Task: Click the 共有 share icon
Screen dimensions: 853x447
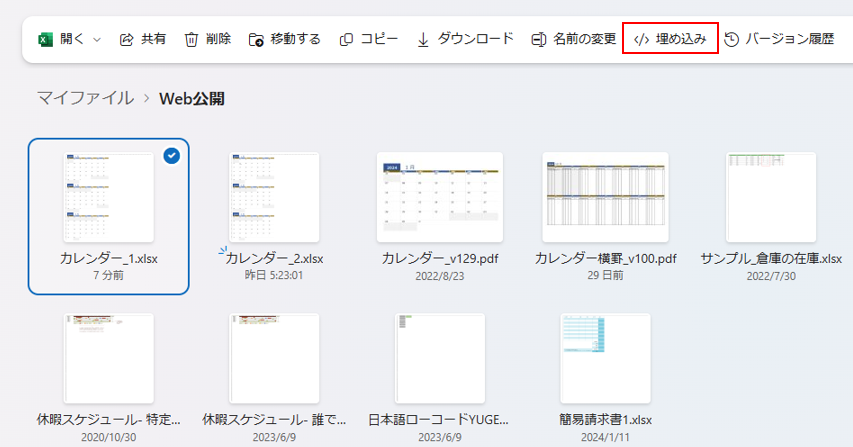Action: coord(126,40)
